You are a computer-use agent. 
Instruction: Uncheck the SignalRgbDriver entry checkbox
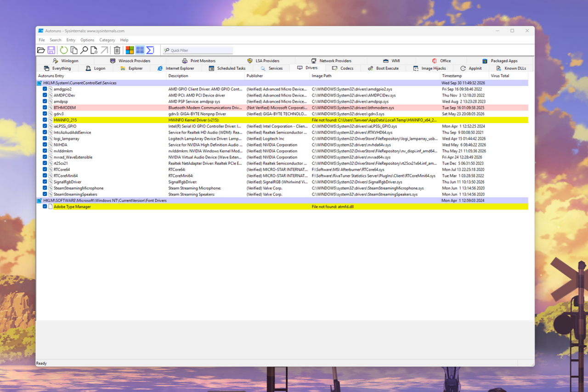coord(45,182)
